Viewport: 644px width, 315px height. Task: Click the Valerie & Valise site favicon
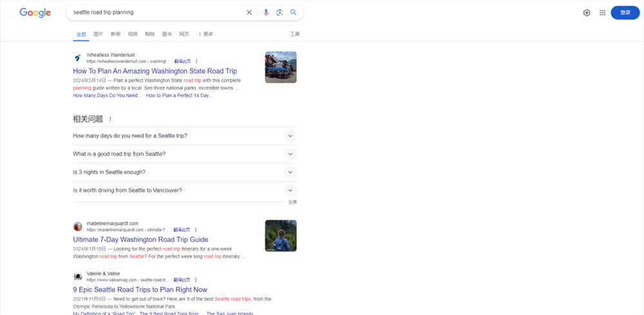[78, 276]
